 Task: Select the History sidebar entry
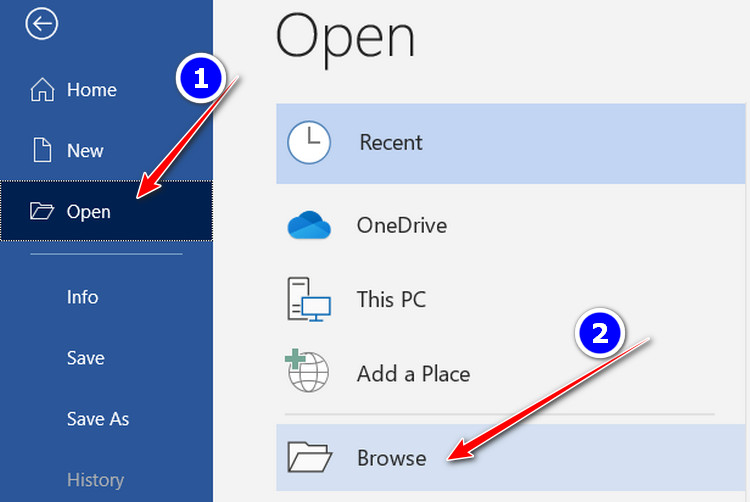pos(95,480)
